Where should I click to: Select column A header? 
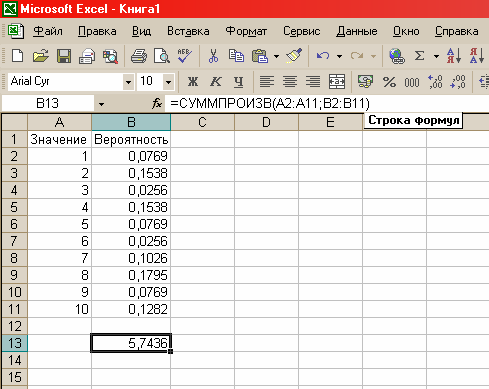pos(59,122)
